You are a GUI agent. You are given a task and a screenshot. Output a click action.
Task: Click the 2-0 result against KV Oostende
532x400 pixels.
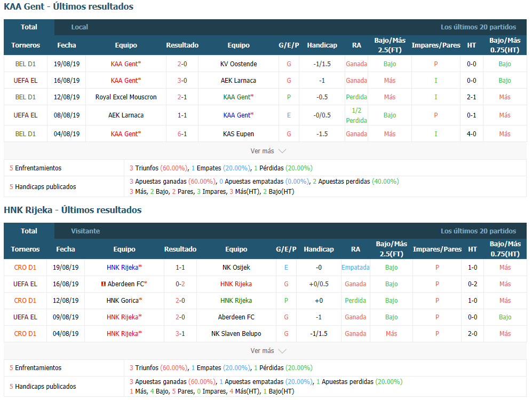point(182,64)
